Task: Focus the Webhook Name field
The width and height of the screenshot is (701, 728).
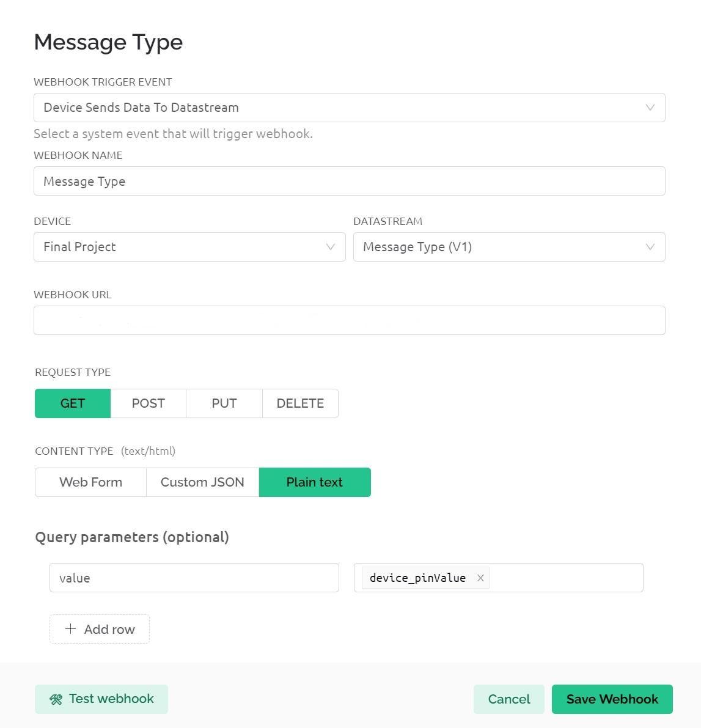Action: (x=349, y=181)
